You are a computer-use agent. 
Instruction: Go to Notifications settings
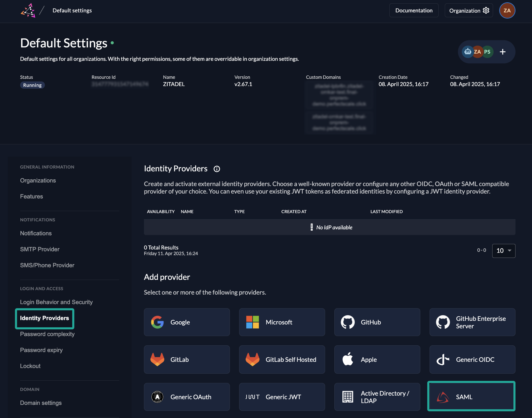coord(36,233)
